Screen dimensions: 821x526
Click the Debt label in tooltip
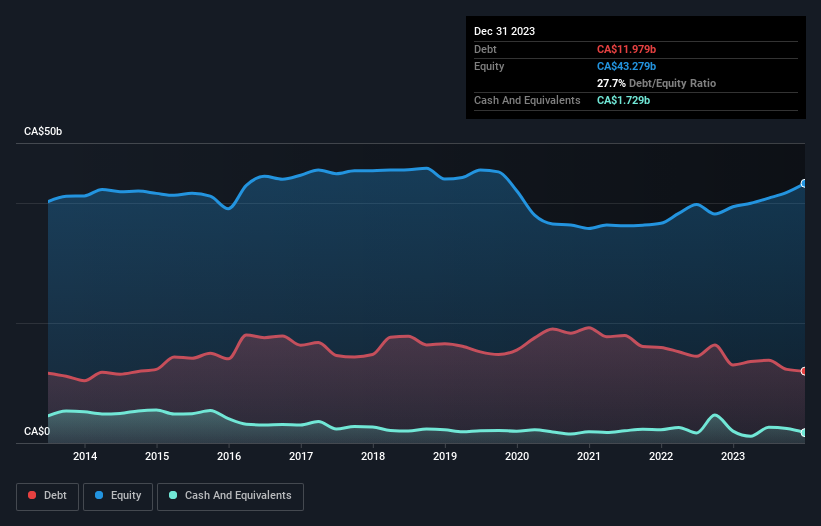[485, 49]
